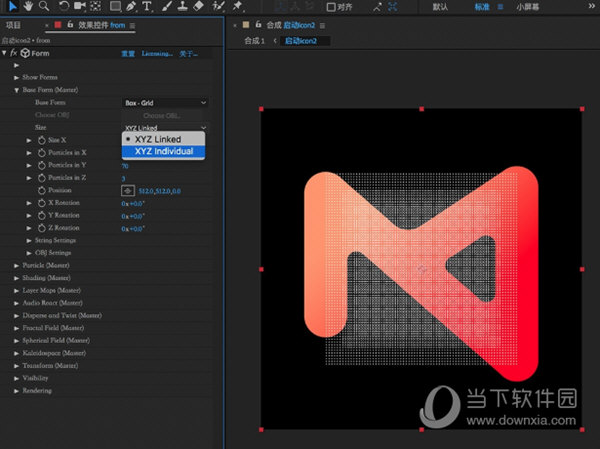
Task: Toggle stopwatch for Particles in X
Action: [42, 153]
